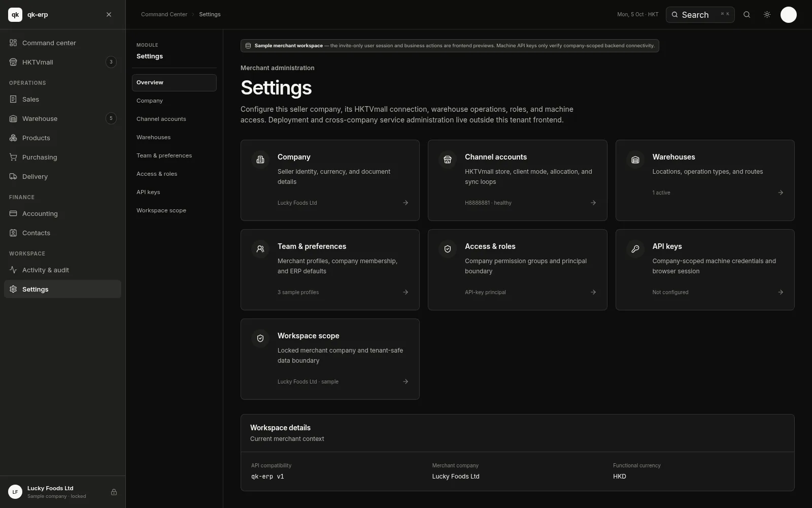This screenshot has height=508, width=812.
Task: Click the Lucky Foods Ltd company switcher
Action: (x=62, y=492)
